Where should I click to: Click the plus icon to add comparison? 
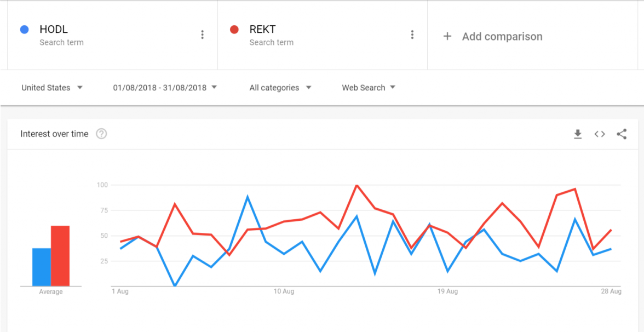(447, 36)
